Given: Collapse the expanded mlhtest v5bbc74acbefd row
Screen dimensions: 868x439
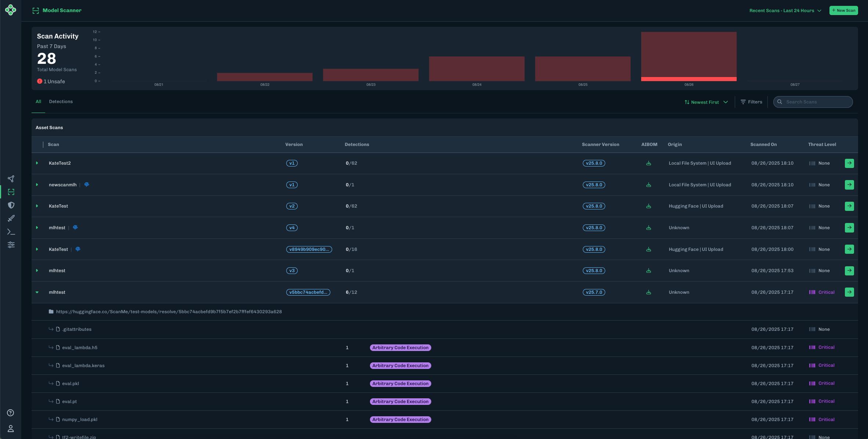Looking at the screenshot, I should pyautogui.click(x=37, y=292).
